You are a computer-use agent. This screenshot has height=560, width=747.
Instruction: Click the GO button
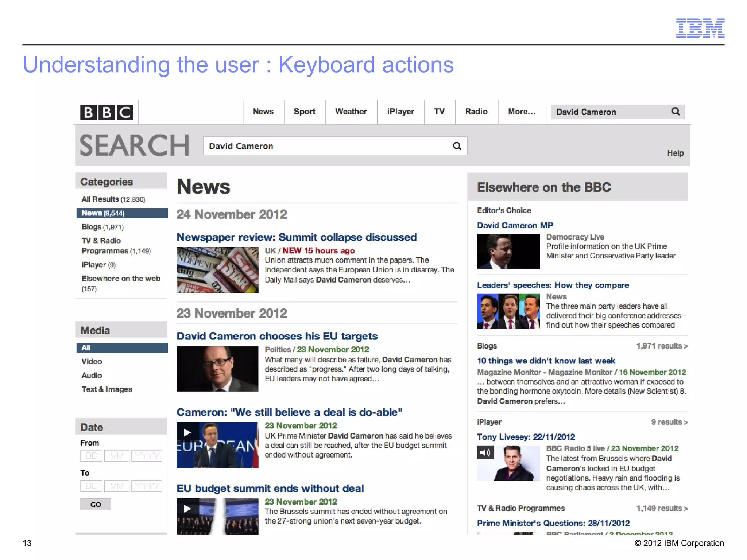[x=96, y=505]
